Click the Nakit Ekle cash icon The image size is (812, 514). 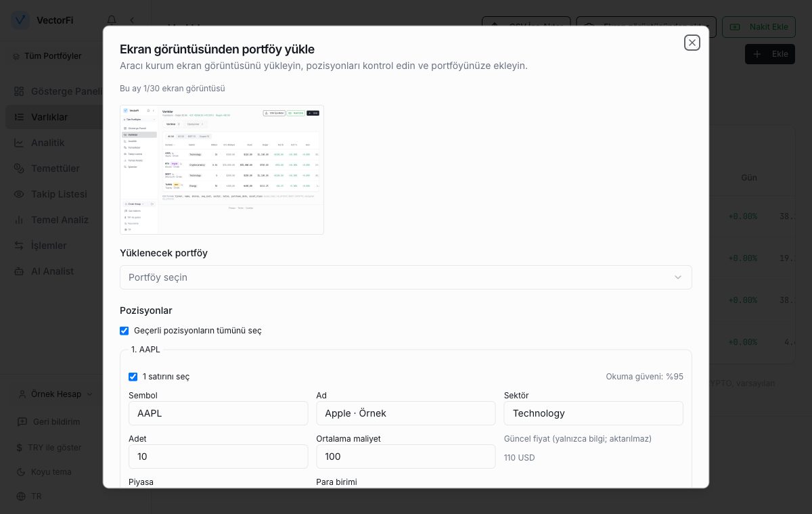pos(736,27)
